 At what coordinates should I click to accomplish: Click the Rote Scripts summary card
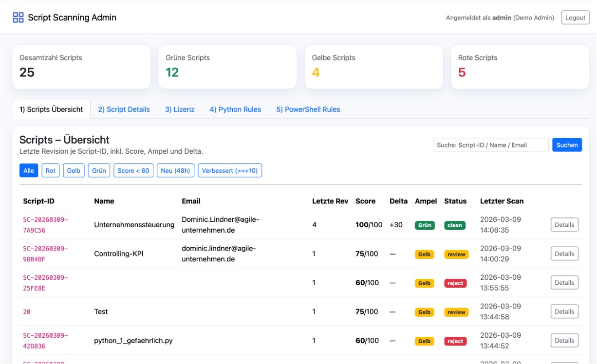[520, 67]
